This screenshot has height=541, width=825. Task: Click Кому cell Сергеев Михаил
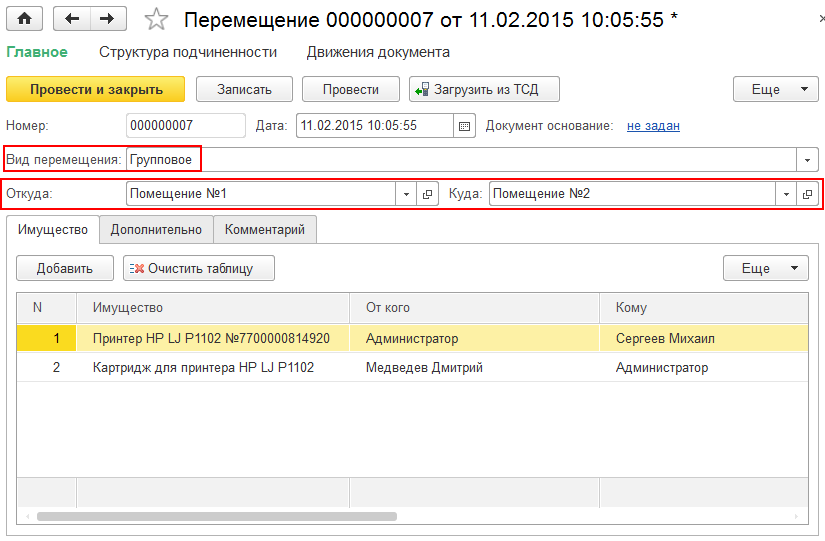coord(704,338)
